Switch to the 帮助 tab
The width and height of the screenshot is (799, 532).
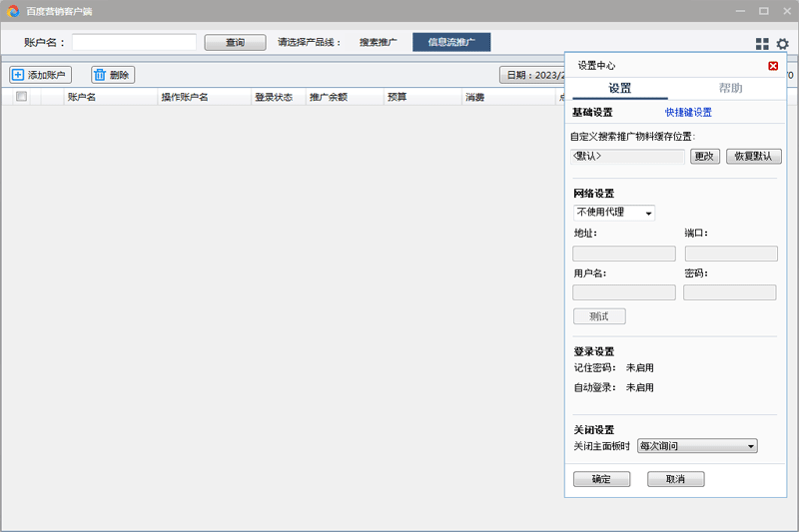click(730, 89)
